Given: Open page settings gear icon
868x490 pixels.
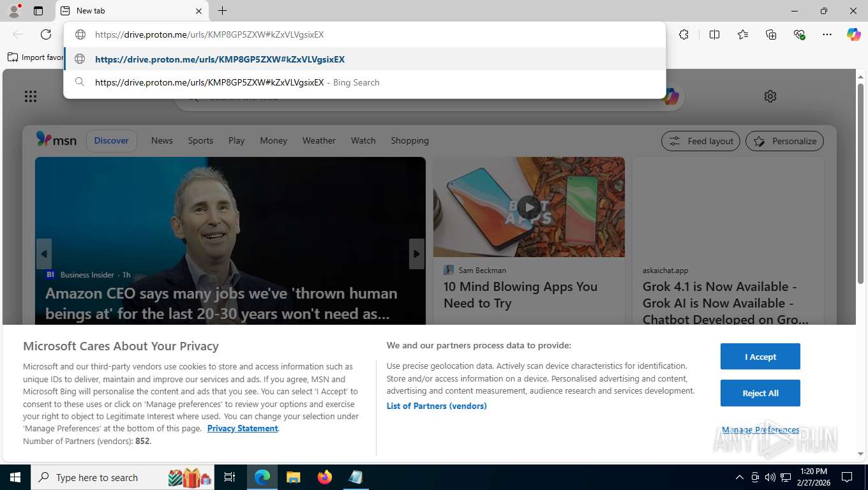Looking at the screenshot, I should click(770, 96).
